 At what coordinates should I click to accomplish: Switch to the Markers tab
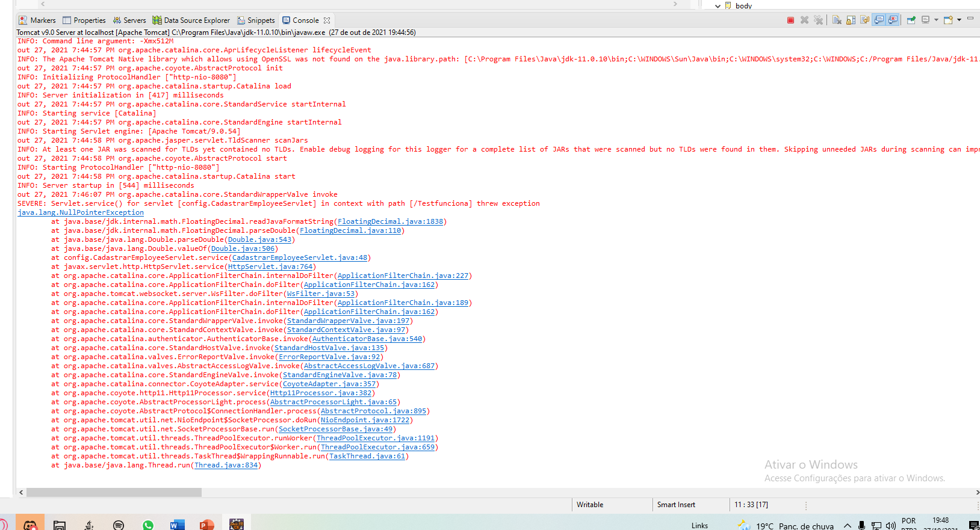tap(37, 20)
